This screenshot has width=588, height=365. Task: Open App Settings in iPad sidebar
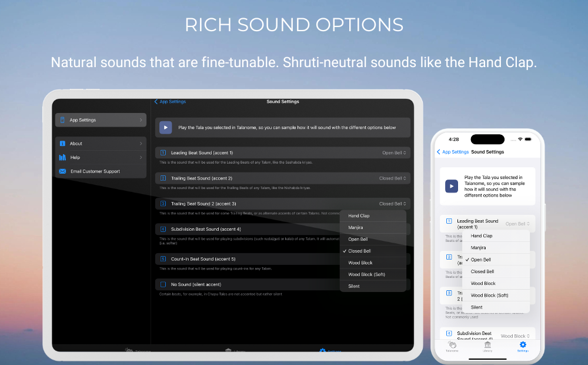(x=101, y=120)
